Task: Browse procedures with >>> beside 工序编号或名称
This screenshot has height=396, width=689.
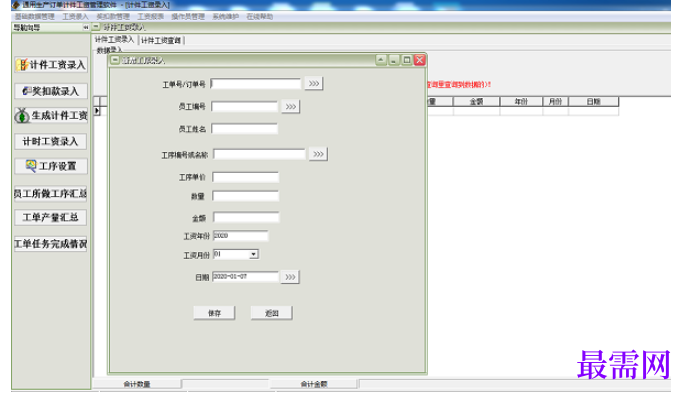Action: coord(318,154)
